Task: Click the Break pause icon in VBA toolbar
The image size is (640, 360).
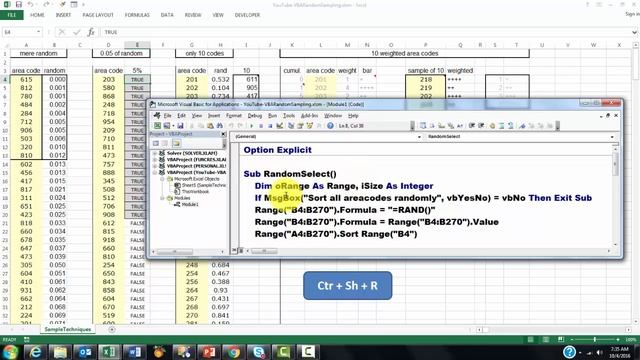Action: point(261,126)
